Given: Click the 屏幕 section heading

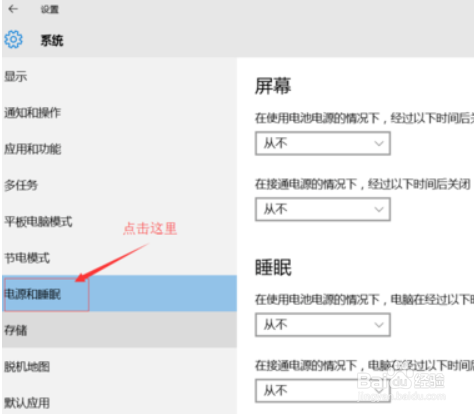Looking at the screenshot, I should click(x=273, y=86).
